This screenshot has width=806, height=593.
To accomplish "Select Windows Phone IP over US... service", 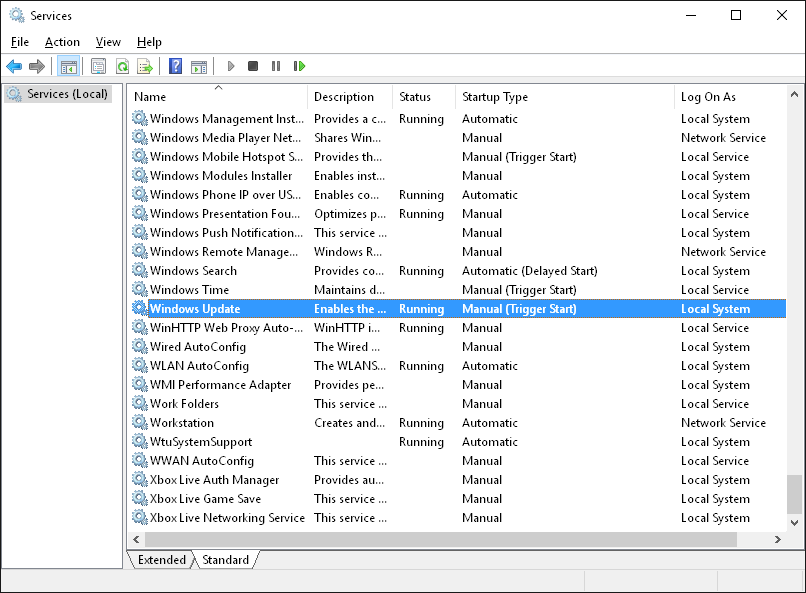I will (459, 195).
